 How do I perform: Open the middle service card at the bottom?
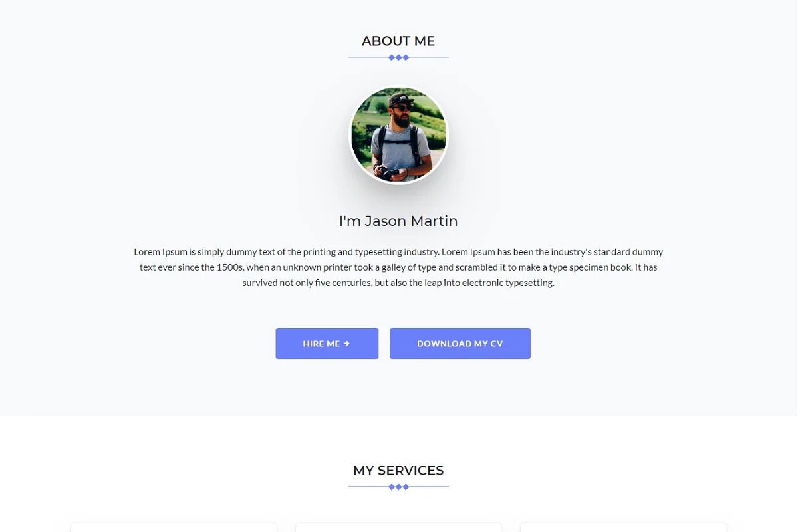point(398,527)
